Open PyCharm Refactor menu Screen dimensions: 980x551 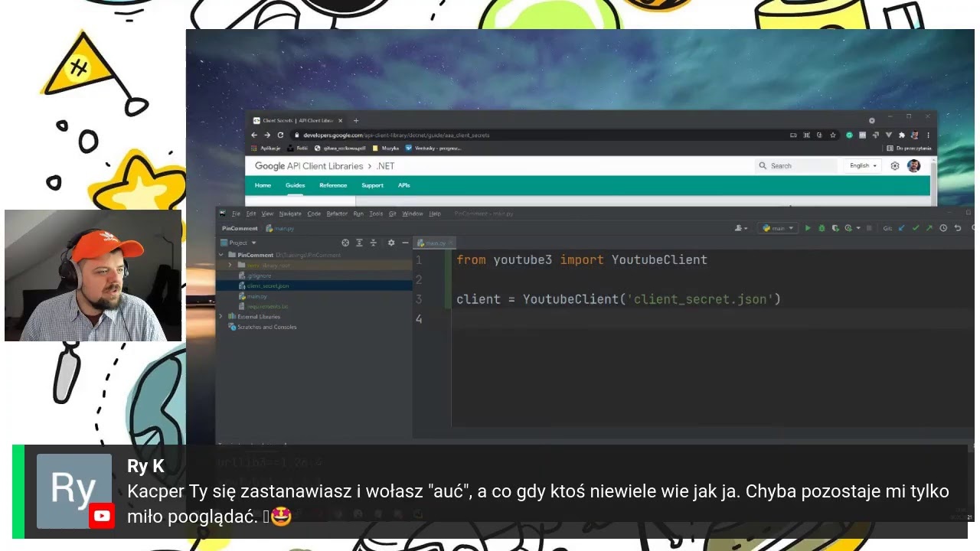tap(337, 214)
